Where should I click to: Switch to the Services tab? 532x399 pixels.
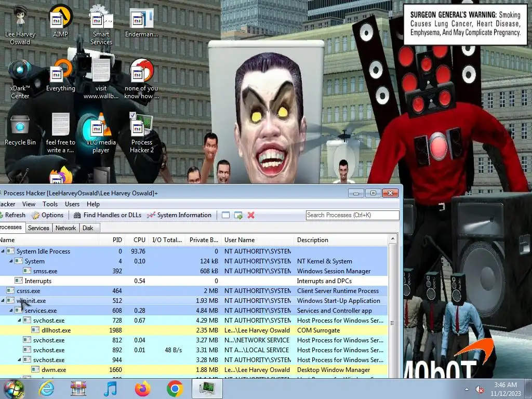(38, 228)
